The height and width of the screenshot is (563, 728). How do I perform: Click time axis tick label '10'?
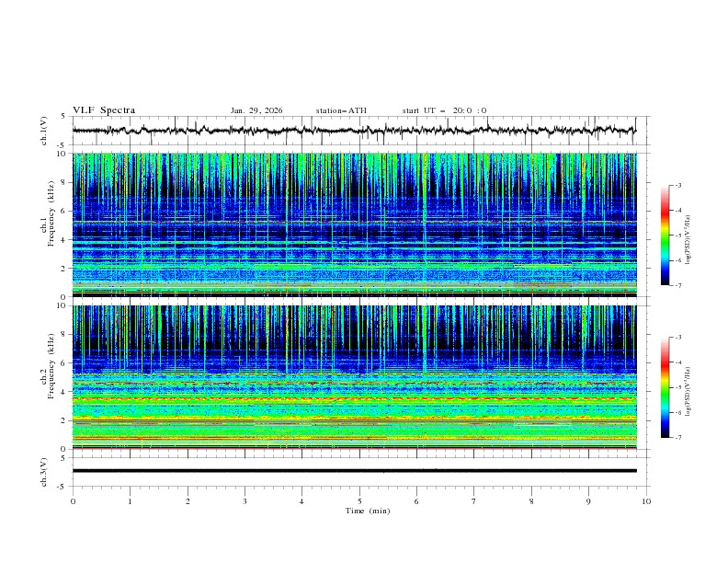click(646, 501)
